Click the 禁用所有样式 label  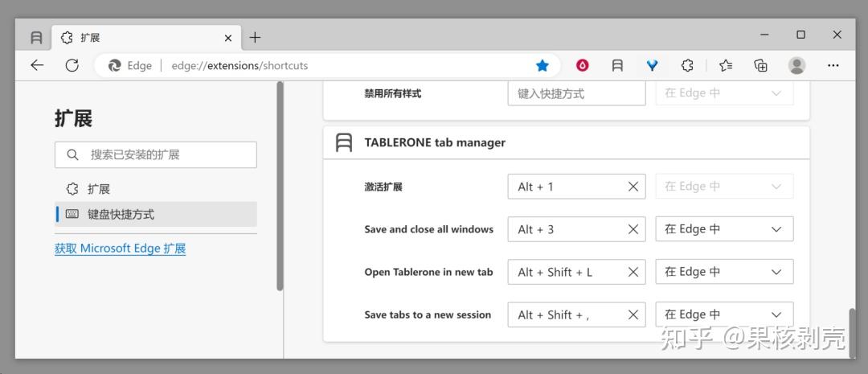pyautogui.click(x=392, y=93)
